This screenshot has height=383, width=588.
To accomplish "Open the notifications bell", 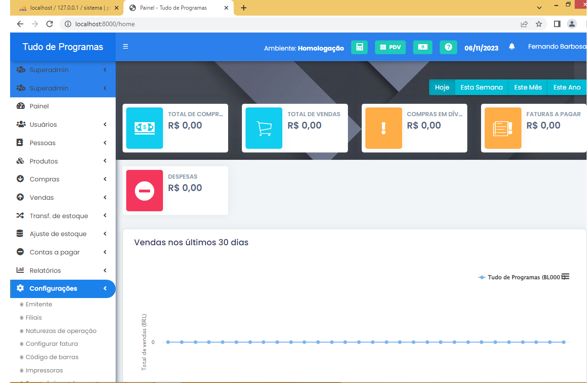I will 512,47.
